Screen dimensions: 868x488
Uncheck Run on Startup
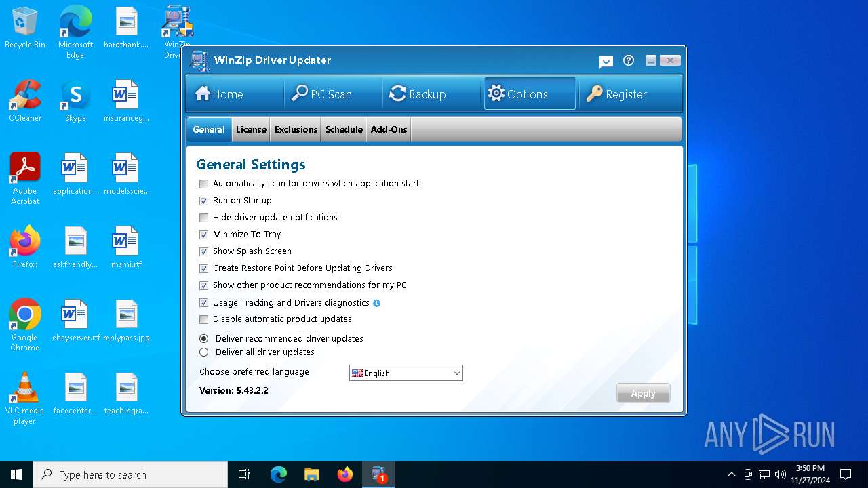point(203,201)
